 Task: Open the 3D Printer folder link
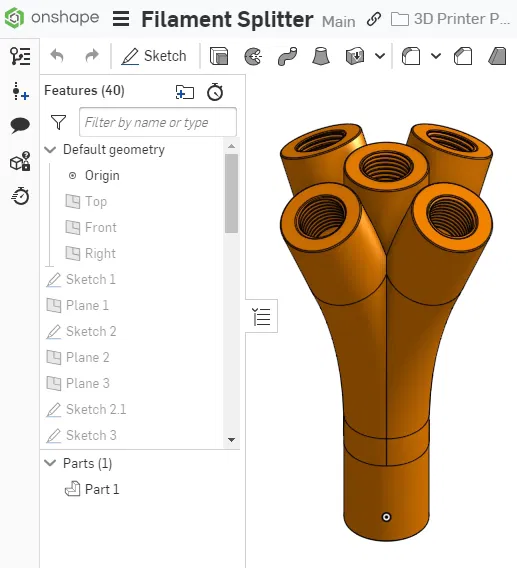click(x=450, y=19)
